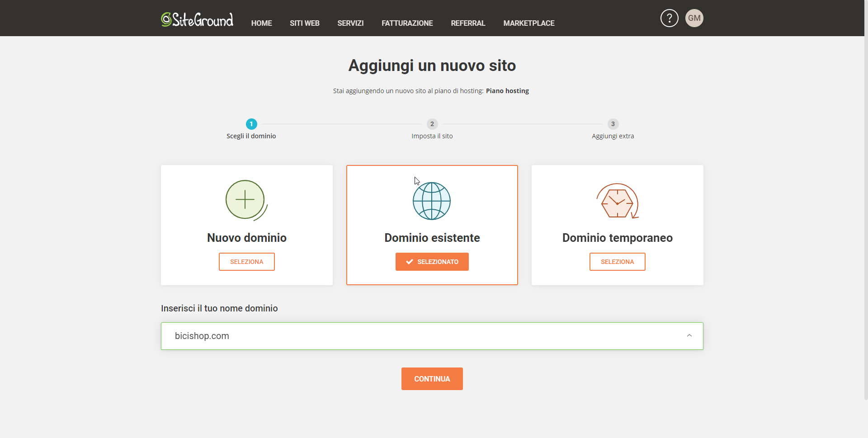Click step 3 circle Aggiungi extra
Viewport: 868px width, 438px height.
[613, 124]
